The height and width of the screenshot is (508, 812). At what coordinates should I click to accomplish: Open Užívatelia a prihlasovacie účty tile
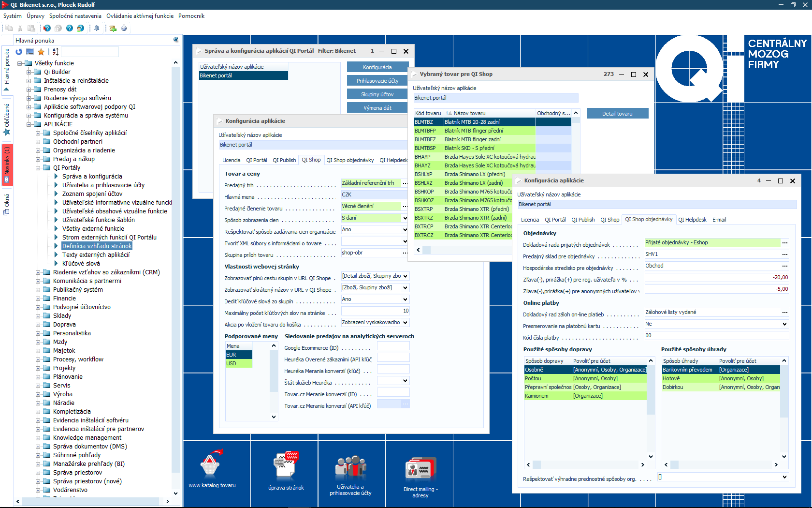pos(350,469)
